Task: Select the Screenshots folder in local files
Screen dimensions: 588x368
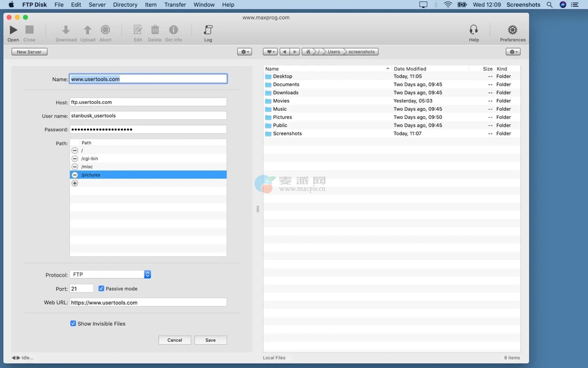Action: coord(287,133)
